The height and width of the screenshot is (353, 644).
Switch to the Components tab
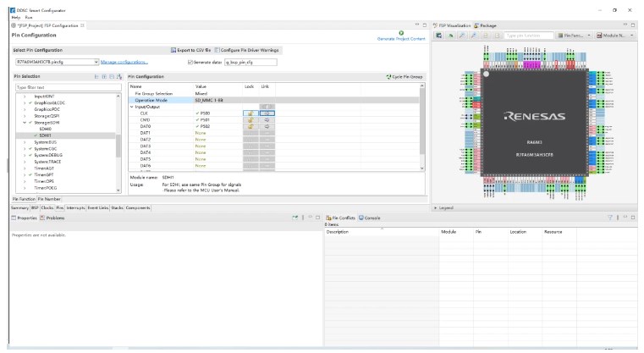point(138,208)
